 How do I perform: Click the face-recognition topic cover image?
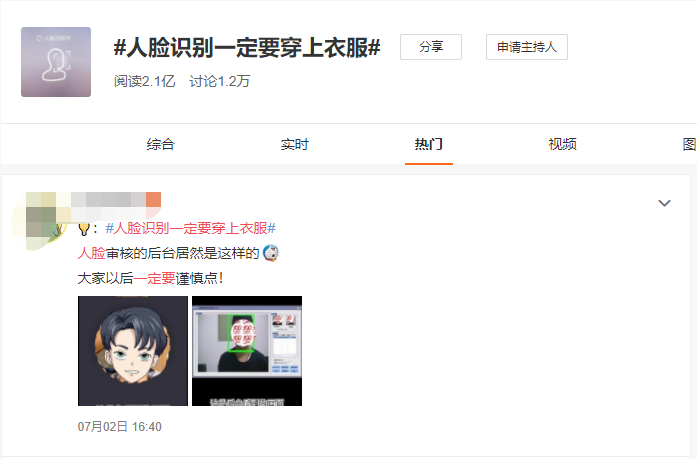tap(56, 62)
